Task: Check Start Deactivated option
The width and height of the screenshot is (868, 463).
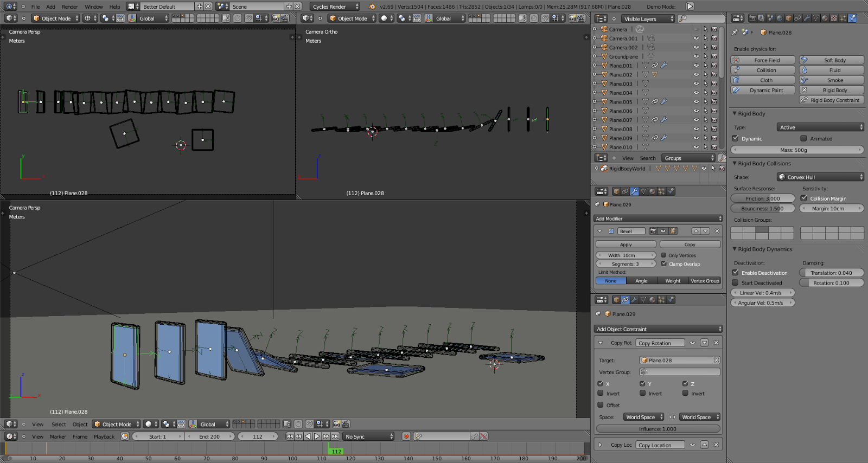Action: [x=736, y=282]
